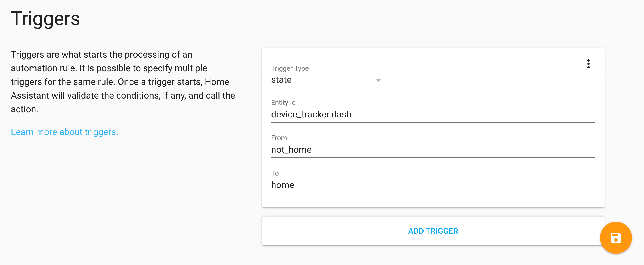This screenshot has width=644, height=265.
Task: Focus the Entity Id field containing device_tracker.dash
Action: pyautogui.click(x=433, y=115)
